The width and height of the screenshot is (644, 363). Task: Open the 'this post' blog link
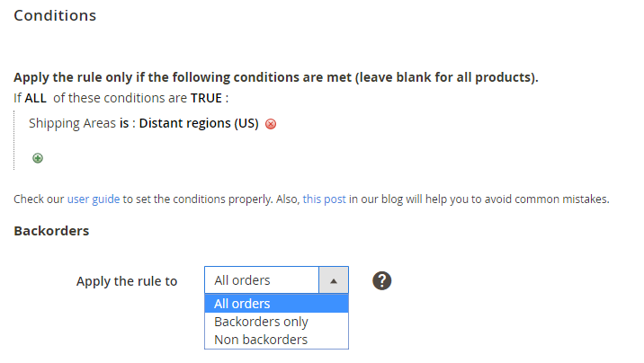click(x=324, y=199)
